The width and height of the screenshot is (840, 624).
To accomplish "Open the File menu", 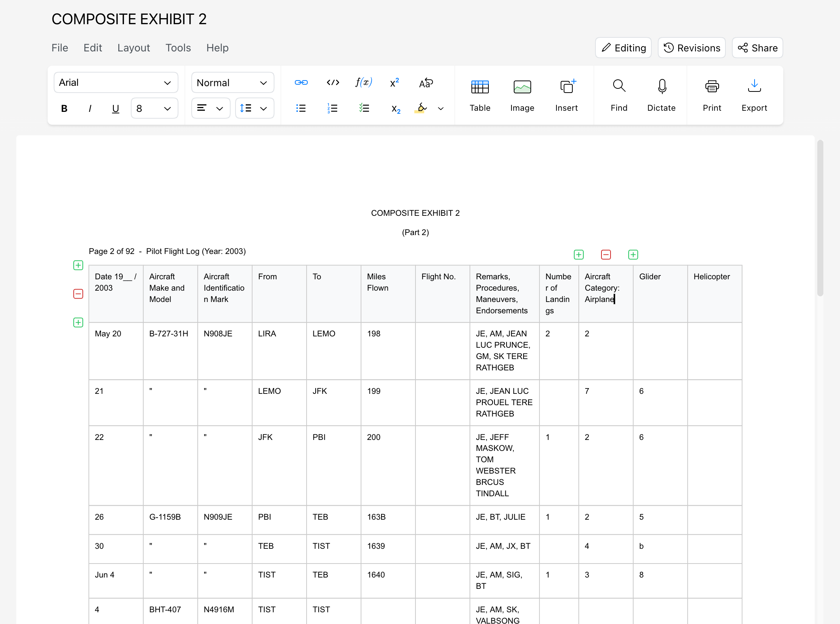I will tap(60, 48).
